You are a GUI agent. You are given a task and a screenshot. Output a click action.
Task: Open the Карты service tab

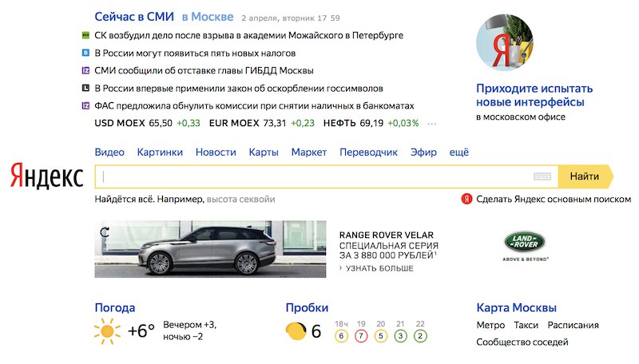click(264, 152)
